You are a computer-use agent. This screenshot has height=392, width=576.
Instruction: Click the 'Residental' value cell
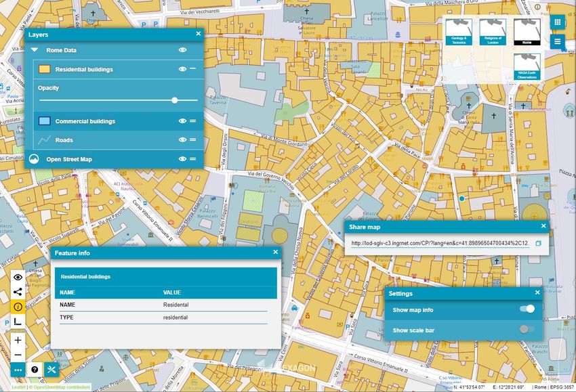pyautogui.click(x=176, y=305)
